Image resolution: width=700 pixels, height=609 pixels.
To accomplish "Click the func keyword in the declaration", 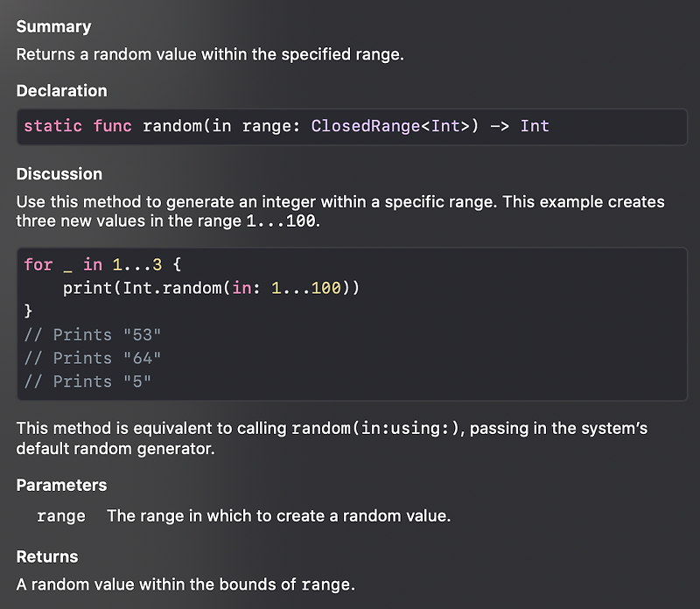I will (113, 126).
